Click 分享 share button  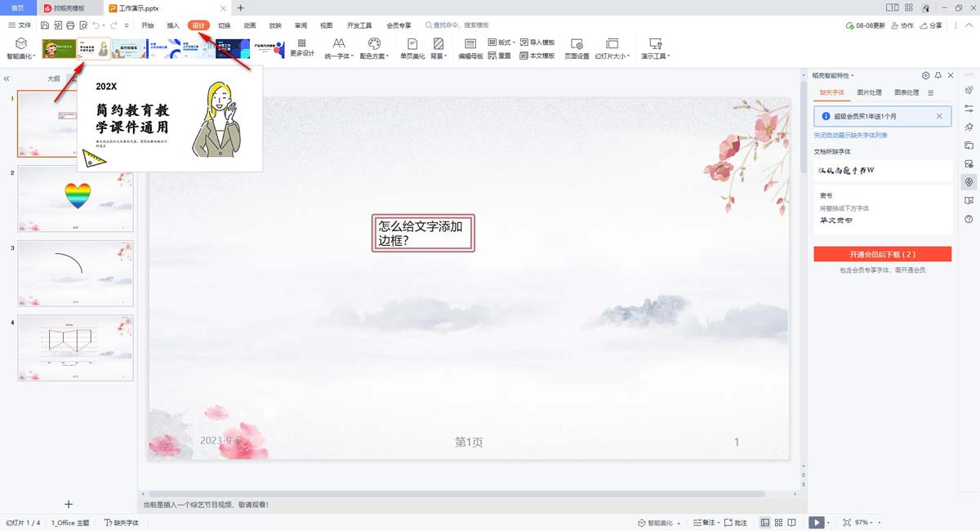pyautogui.click(x=930, y=25)
